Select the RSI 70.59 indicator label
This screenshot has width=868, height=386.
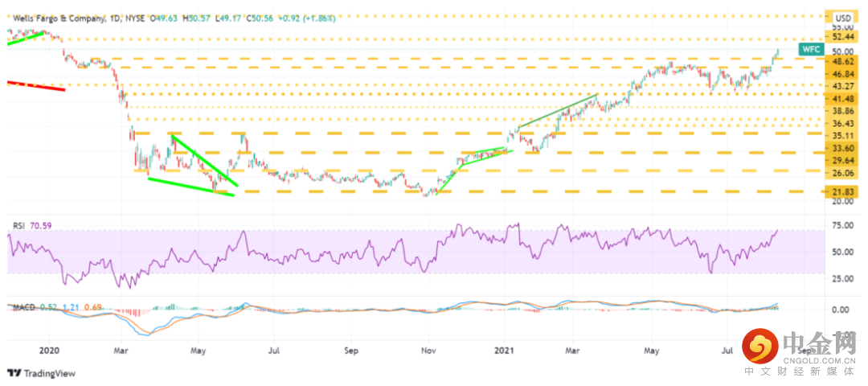pos(32,226)
